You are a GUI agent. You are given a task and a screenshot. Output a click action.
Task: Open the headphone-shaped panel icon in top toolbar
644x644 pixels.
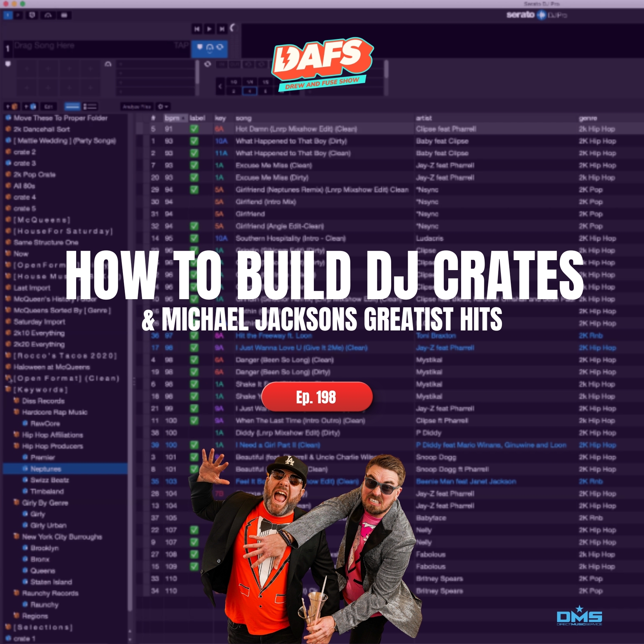pyautogui.click(x=48, y=15)
